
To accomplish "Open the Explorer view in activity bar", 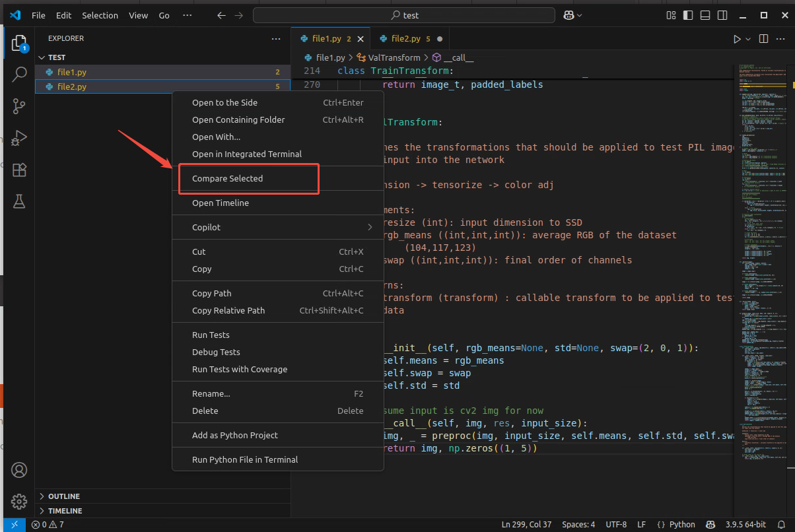I will click(19, 44).
